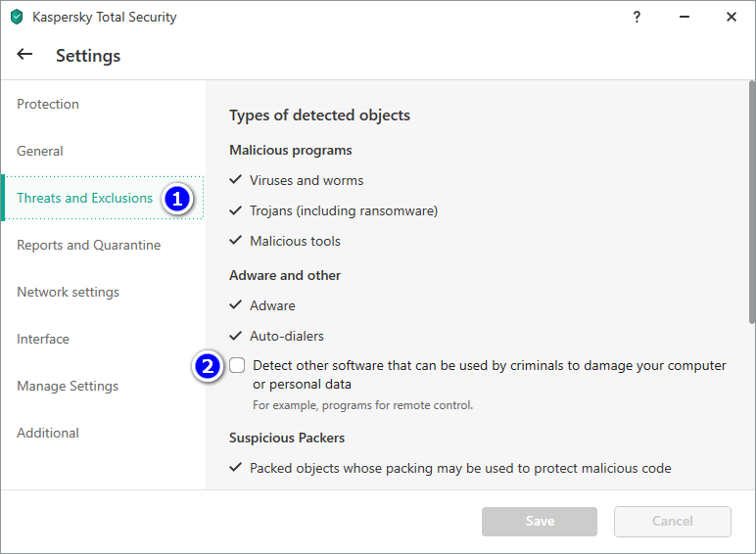The width and height of the screenshot is (756, 554).
Task: Open the Additional settings section
Action: (x=48, y=433)
